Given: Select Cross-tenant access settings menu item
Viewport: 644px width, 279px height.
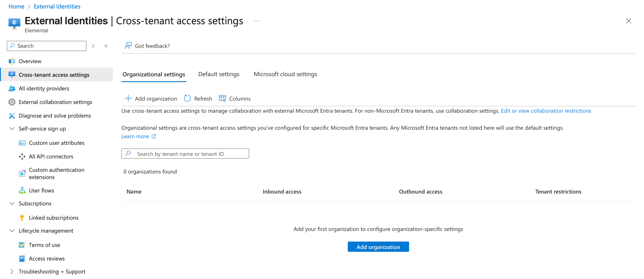Looking at the screenshot, I should pos(56,75).
